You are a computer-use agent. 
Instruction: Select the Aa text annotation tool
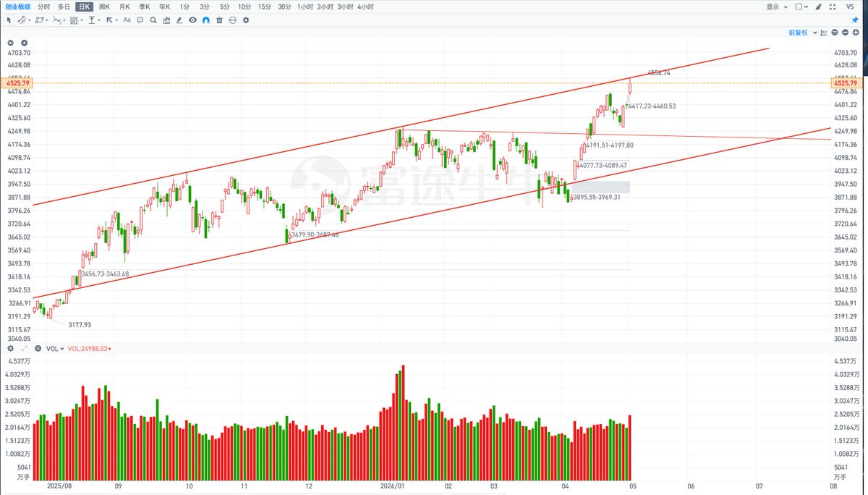pos(127,20)
